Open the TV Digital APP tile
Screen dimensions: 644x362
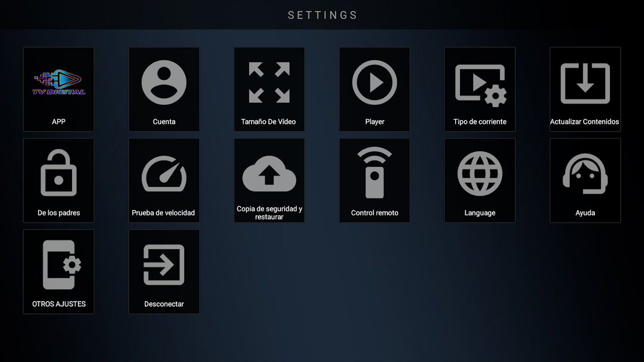click(59, 89)
